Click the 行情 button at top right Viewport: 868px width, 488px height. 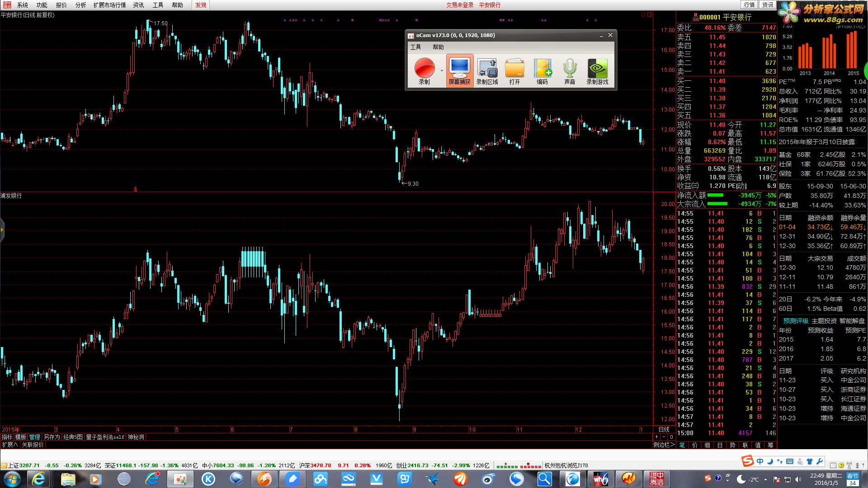tap(750, 5)
